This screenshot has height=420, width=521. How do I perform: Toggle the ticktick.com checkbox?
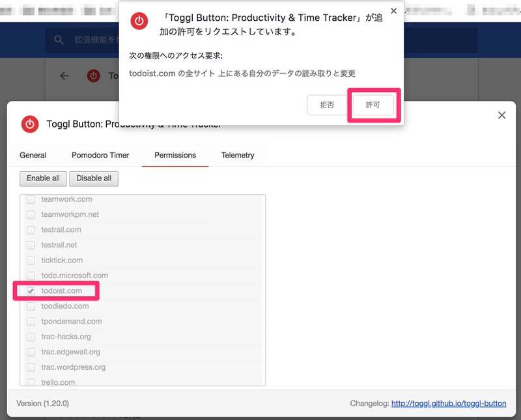click(31, 260)
